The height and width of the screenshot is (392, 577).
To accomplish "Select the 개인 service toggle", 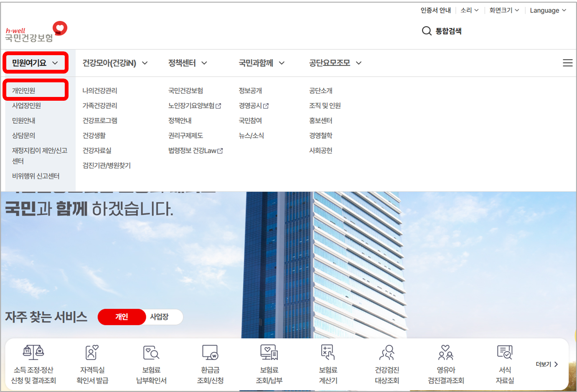I will pos(122,317).
